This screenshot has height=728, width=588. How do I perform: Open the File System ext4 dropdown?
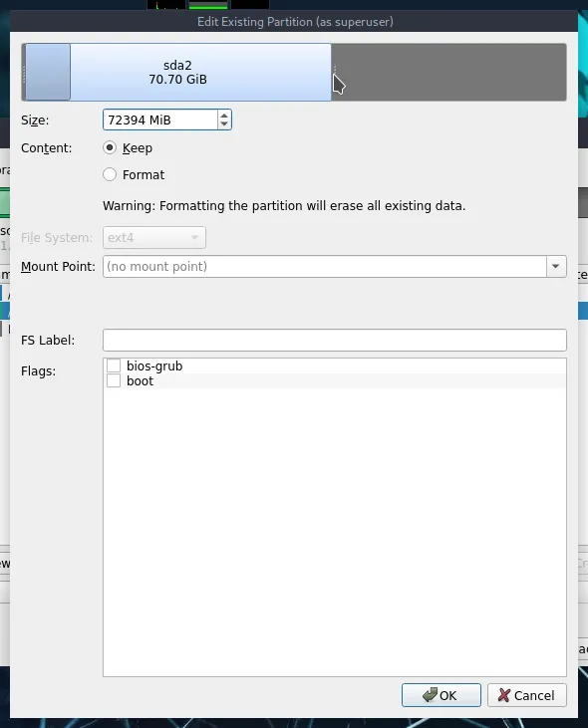(x=154, y=238)
